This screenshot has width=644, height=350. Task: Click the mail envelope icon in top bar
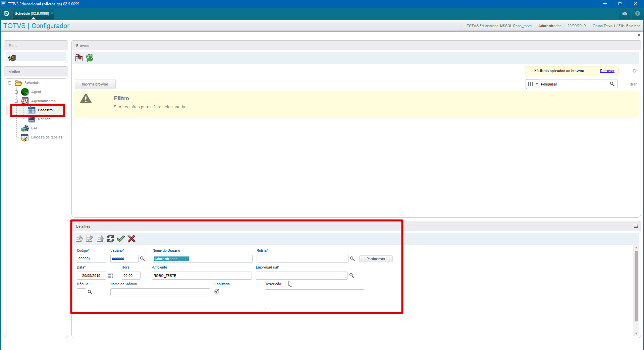coord(625,13)
